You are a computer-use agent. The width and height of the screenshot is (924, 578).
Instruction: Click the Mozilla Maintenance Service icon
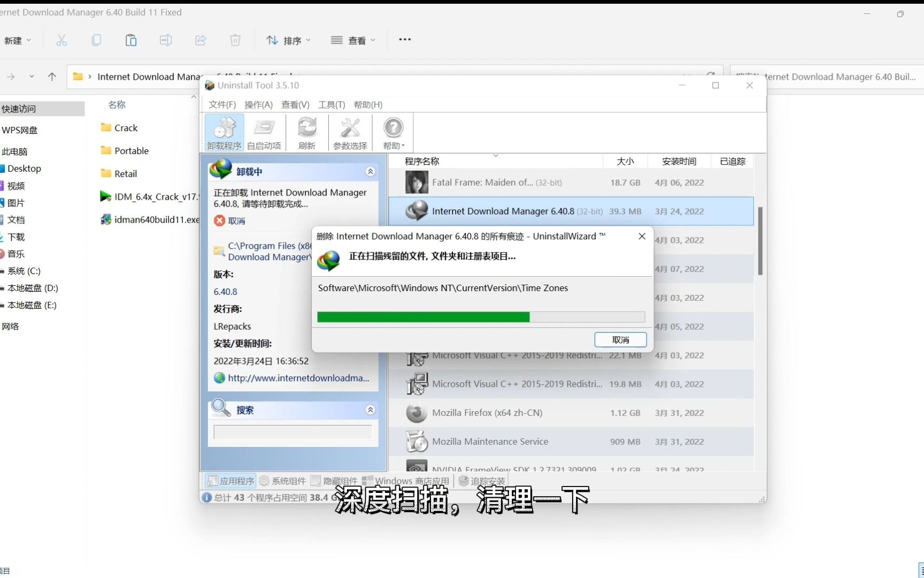coord(417,442)
